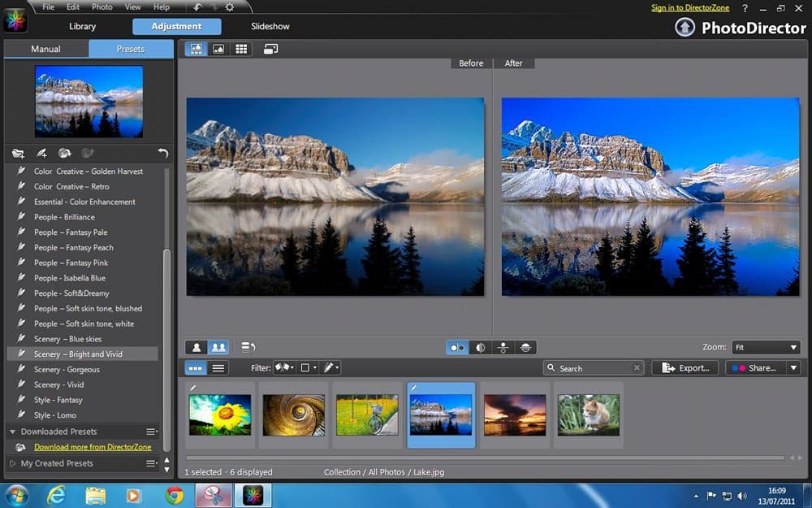Screen dimensions: 812x508
Task: Click the undo arrow in the title bar
Action: (199, 7)
